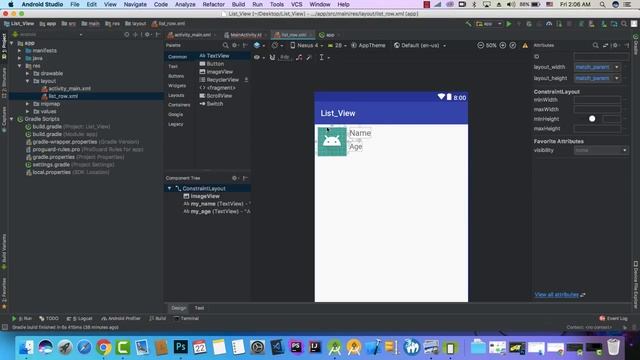Open the VCS menu
The height and width of the screenshot is (360, 640).
(x=296, y=4)
